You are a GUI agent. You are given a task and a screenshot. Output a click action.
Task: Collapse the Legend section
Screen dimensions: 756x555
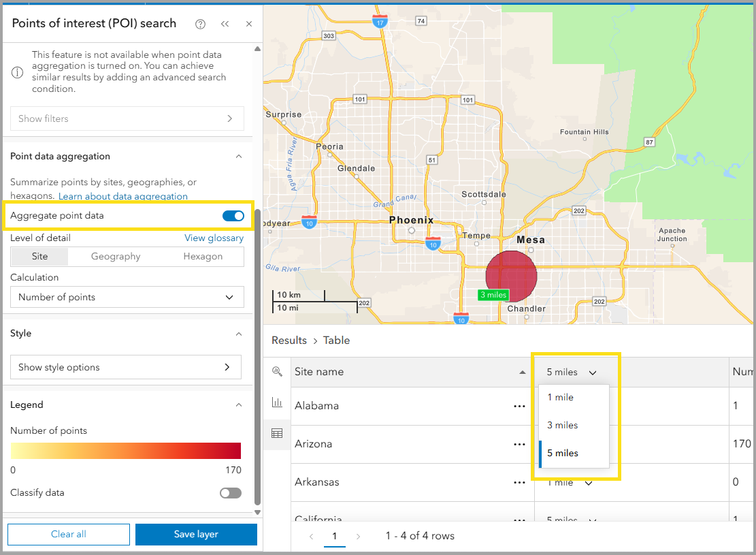click(x=238, y=405)
